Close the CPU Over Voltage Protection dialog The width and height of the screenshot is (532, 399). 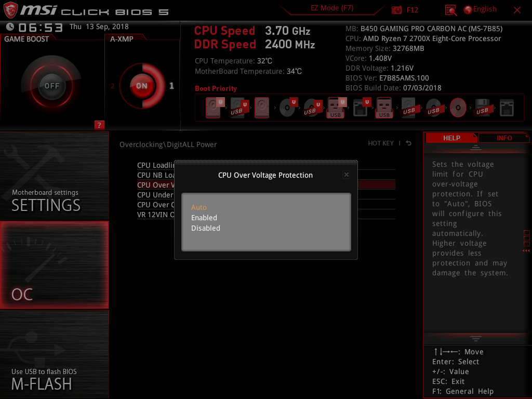(x=346, y=175)
